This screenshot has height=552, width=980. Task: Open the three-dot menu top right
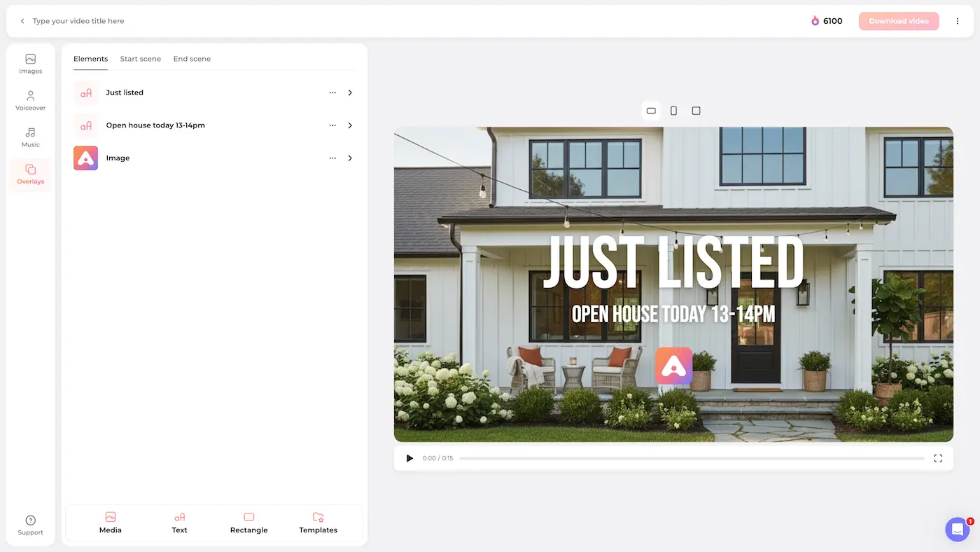tap(958, 20)
